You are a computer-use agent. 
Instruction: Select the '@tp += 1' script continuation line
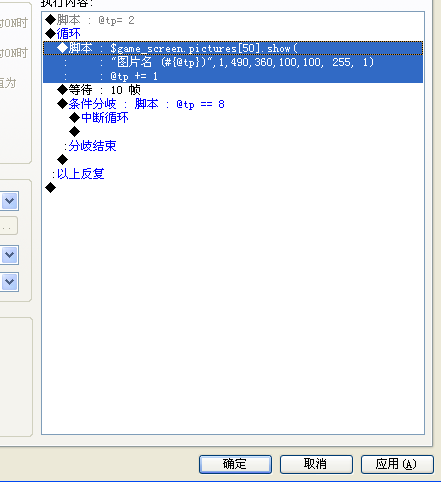233,76
